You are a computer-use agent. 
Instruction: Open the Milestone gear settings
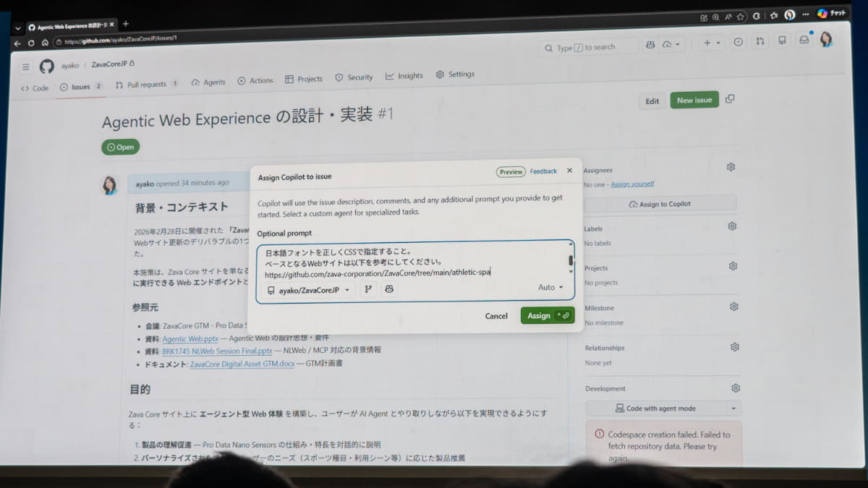(x=734, y=307)
